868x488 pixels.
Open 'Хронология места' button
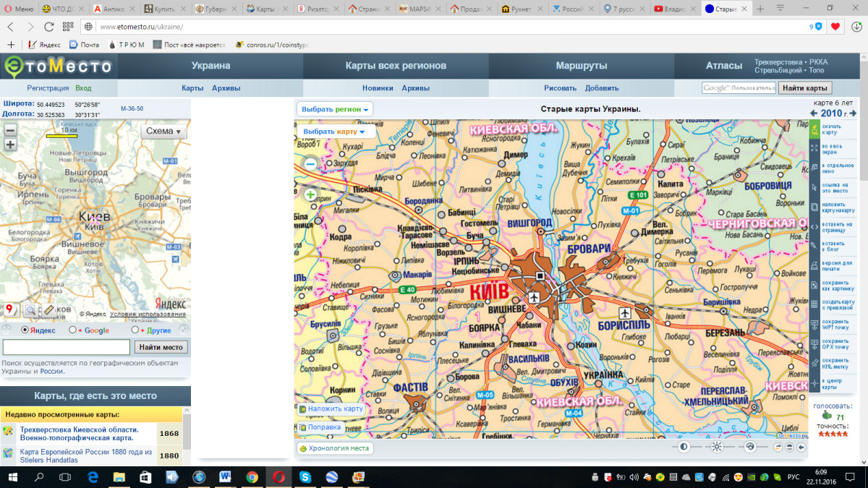(x=334, y=448)
